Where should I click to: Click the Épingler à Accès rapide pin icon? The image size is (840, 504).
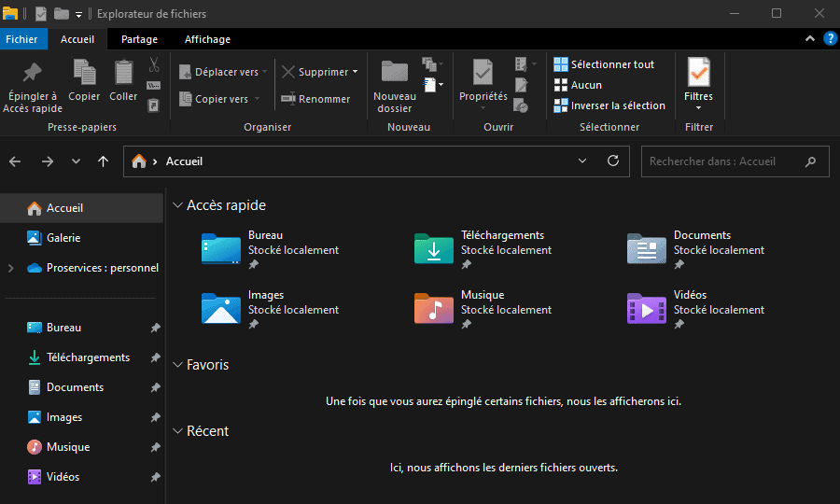(32, 72)
